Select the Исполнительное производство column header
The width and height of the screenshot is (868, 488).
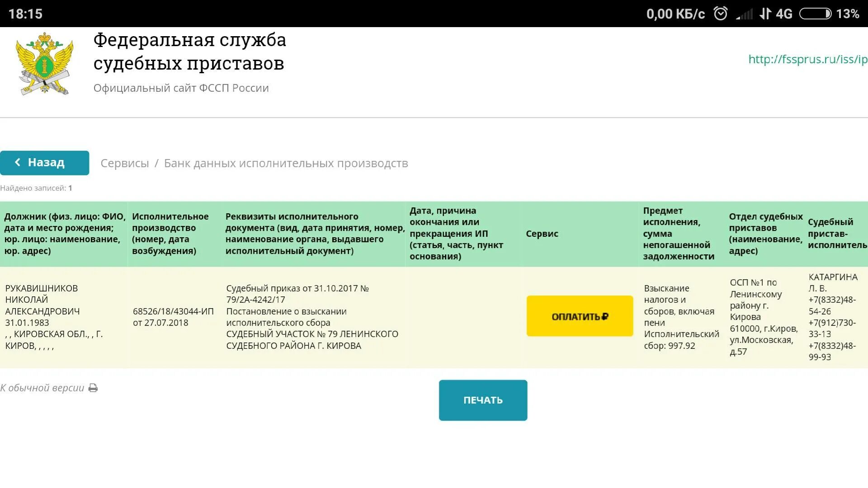coord(170,234)
